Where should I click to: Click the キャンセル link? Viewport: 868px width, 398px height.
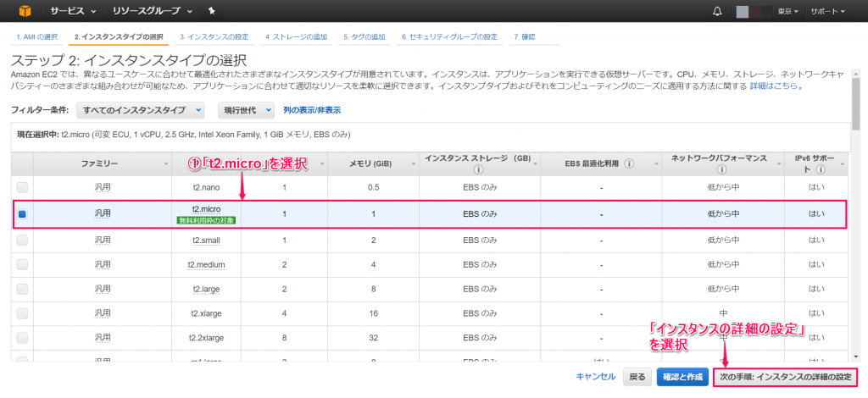[596, 377]
